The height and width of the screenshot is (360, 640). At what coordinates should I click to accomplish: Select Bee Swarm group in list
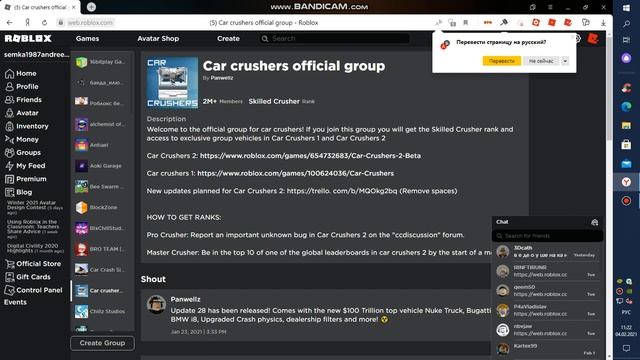[101, 187]
